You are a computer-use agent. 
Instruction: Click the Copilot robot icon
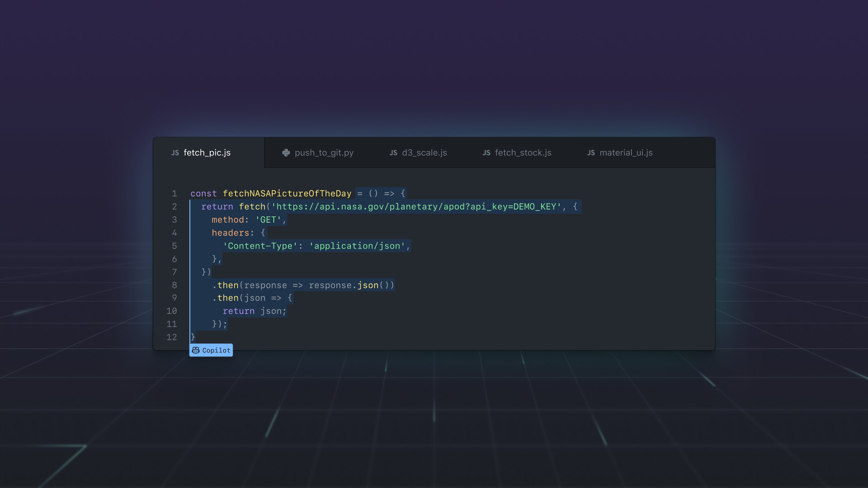(196, 350)
